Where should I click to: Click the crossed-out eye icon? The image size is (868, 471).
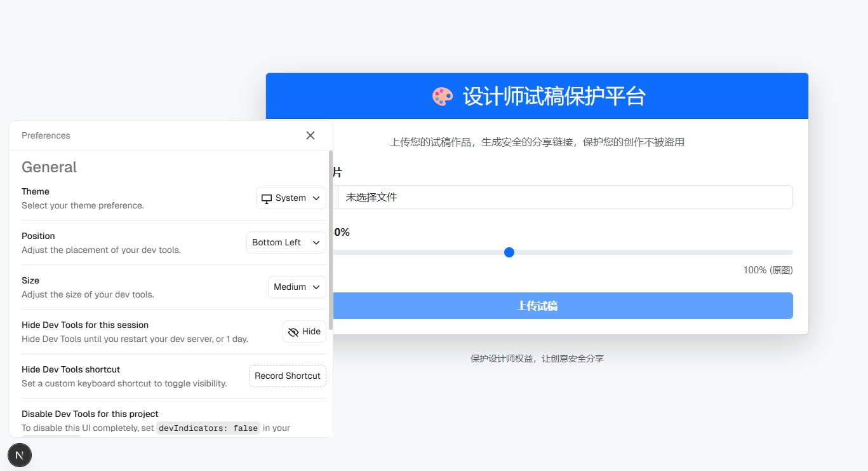293,332
